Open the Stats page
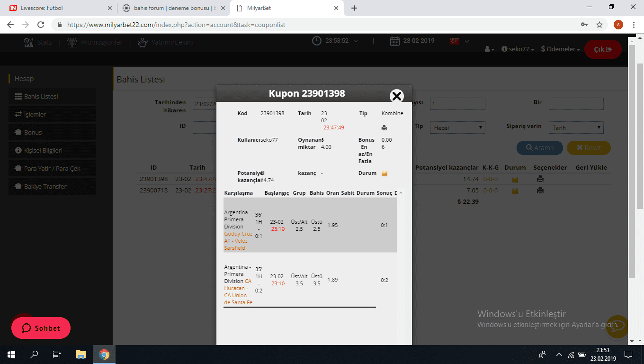Image resolution: width=644 pixels, height=364 pixels. (x=38, y=42)
